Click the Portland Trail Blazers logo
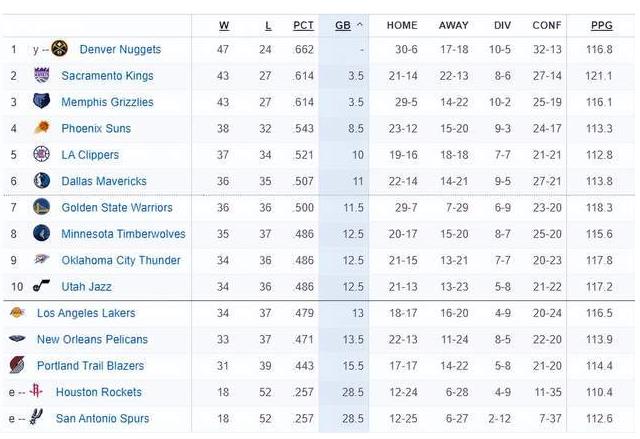 pos(16,366)
